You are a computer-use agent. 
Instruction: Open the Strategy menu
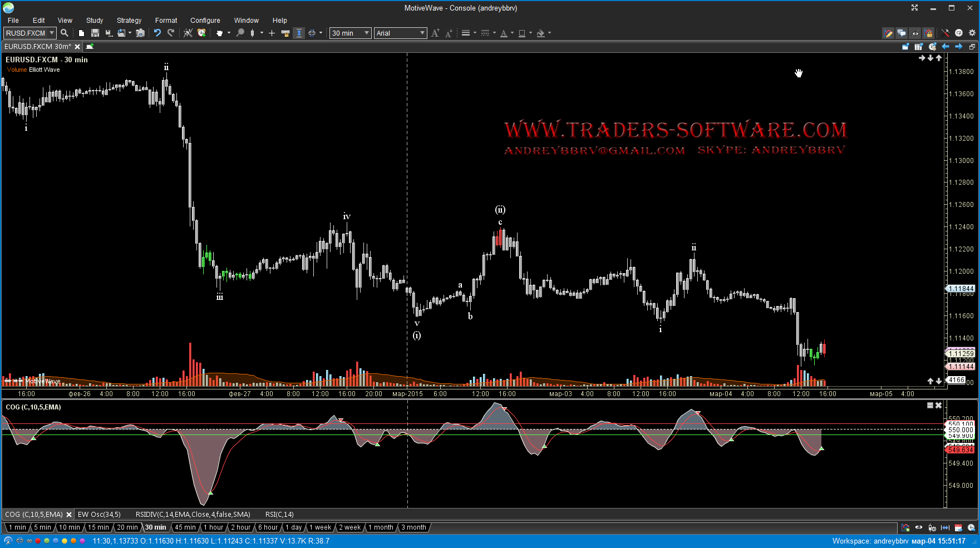point(129,20)
